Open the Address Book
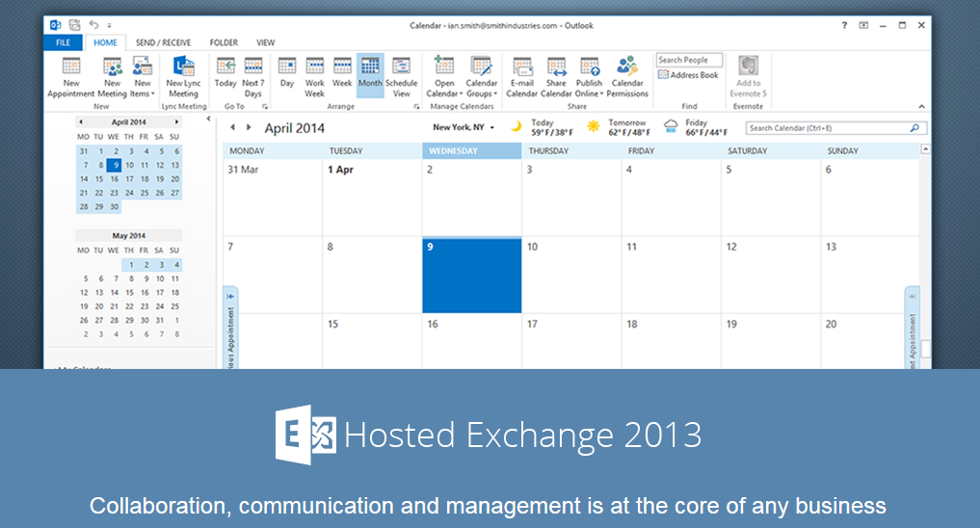Viewport: 980px width, 528px height. (688, 75)
